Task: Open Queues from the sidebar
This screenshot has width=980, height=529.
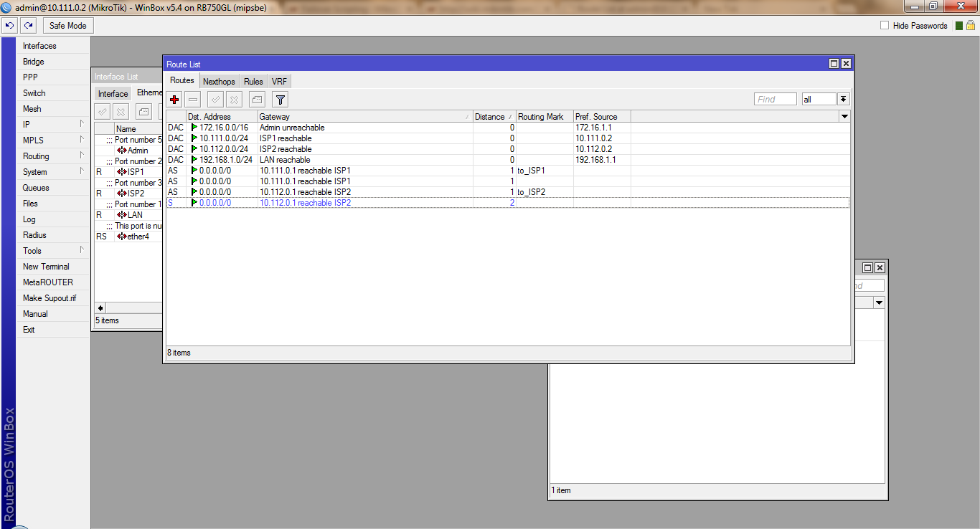Action: pyautogui.click(x=53, y=188)
